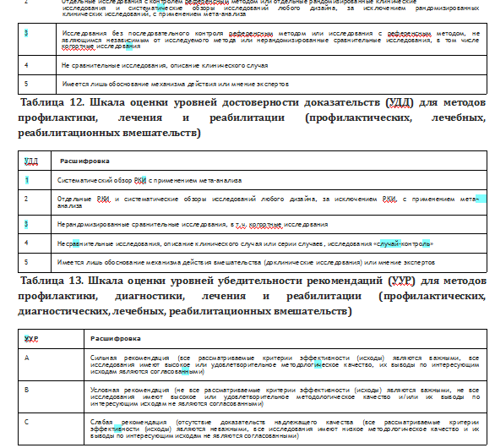Click grade letter B in the УУР table
The height and width of the screenshot is (448, 495).
[27, 390]
